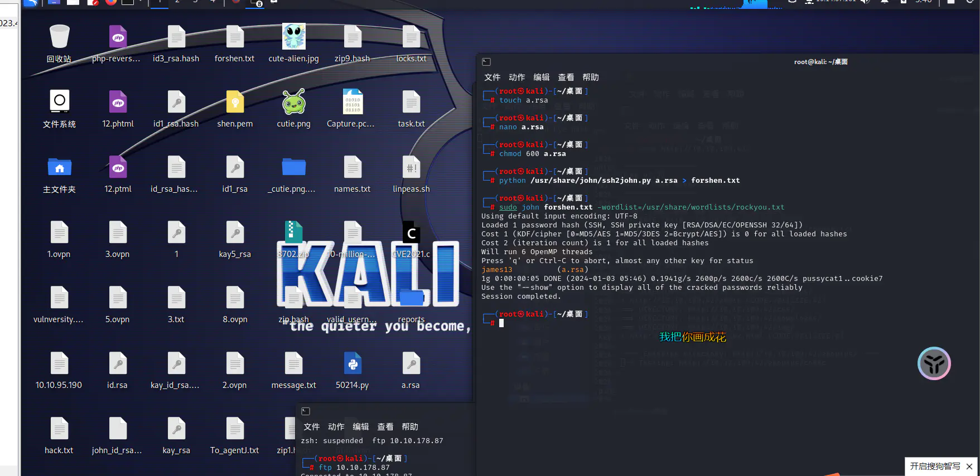The height and width of the screenshot is (476, 980).
Task: Select the 10.10.95.190 file icon
Action: 59,363
